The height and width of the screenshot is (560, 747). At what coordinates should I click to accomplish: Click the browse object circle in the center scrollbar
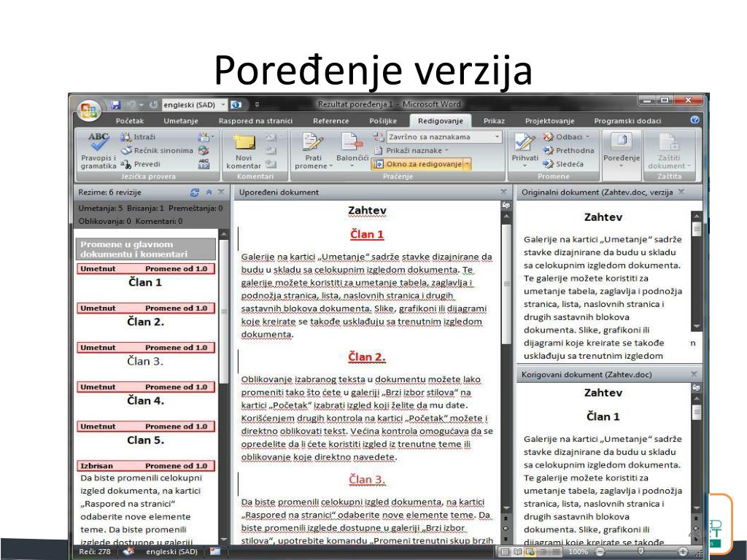[506, 529]
